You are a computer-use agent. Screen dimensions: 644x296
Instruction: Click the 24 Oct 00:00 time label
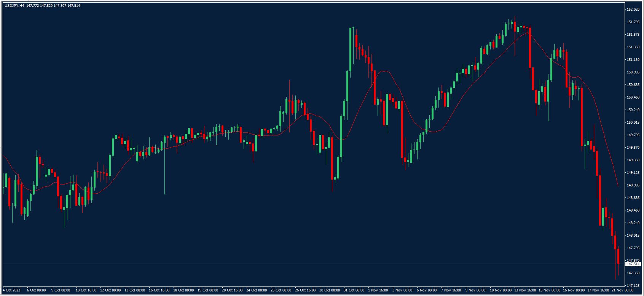[257, 290]
